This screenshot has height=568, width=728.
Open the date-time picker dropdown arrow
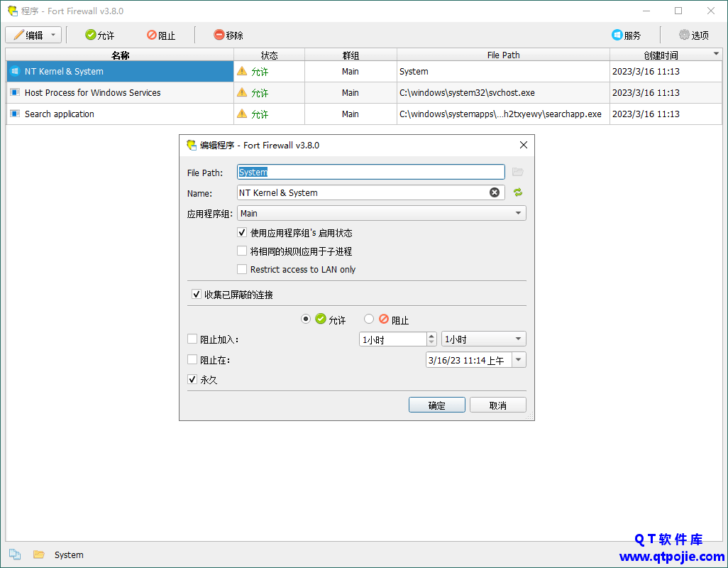pyautogui.click(x=519, y=360)
